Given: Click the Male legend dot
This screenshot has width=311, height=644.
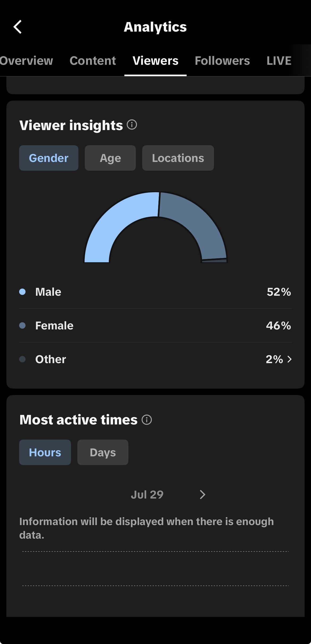Looking at the screenshot, I should coord(22,292).
